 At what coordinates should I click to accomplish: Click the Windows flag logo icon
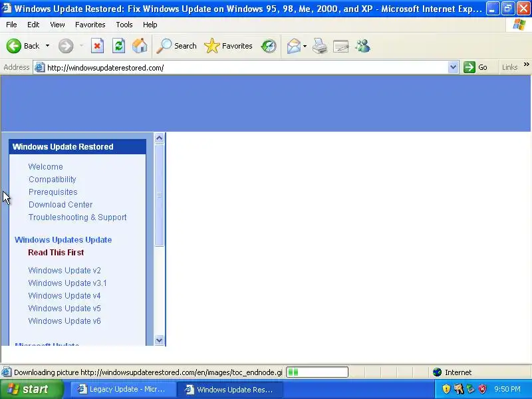(x=519, y=25)
